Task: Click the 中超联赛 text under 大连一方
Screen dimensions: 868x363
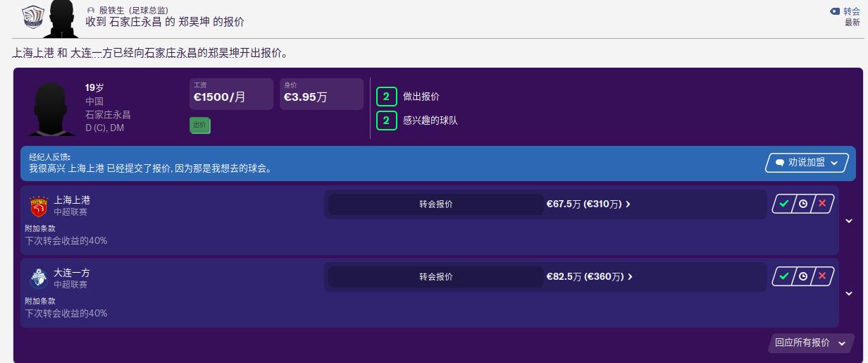Action: pyautogui.click(x=70, y=285)
